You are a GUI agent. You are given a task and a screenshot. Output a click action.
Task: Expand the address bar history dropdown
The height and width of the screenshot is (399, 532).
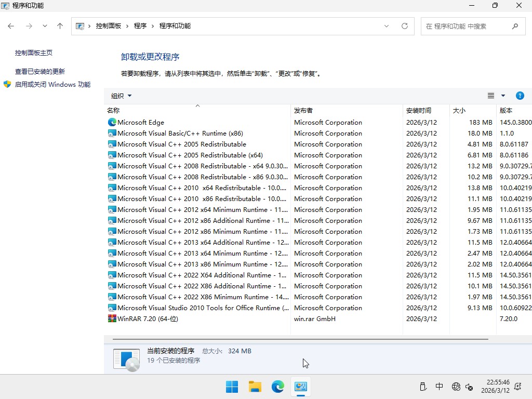pyautogui.click(x=387, y=25)
